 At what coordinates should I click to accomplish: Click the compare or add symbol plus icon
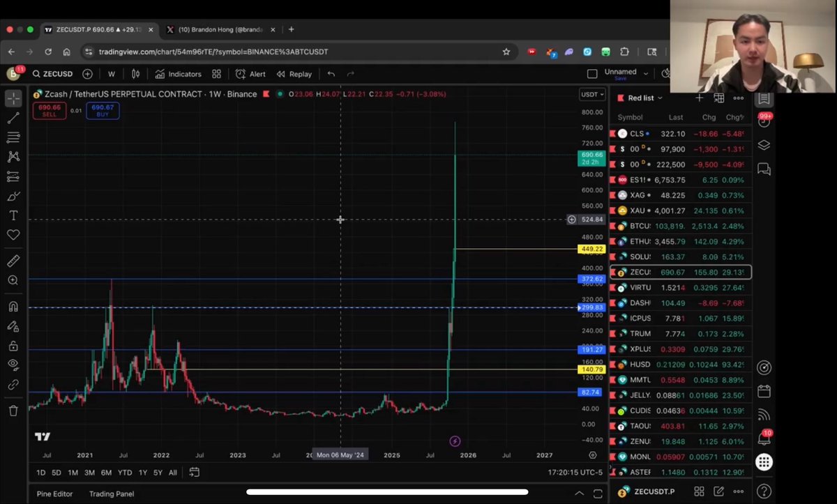point(87,74)
